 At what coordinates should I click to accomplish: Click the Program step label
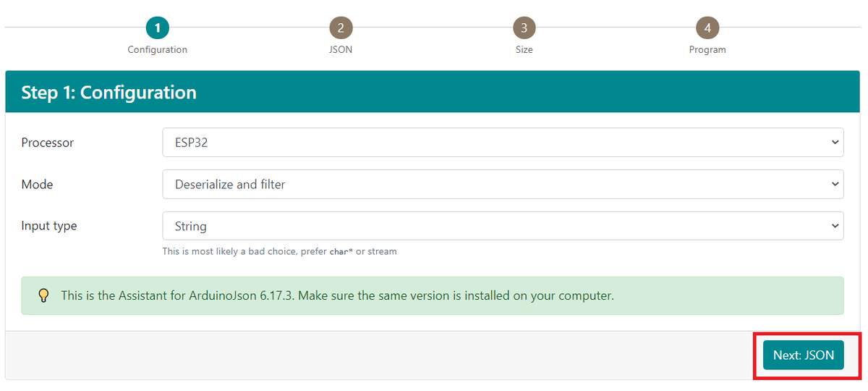click(707, 50)
